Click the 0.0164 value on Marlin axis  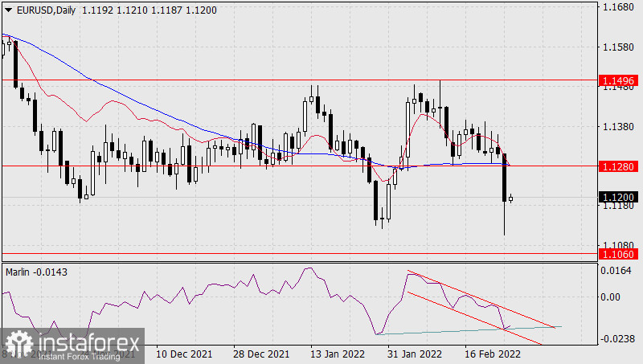(616, 272)
